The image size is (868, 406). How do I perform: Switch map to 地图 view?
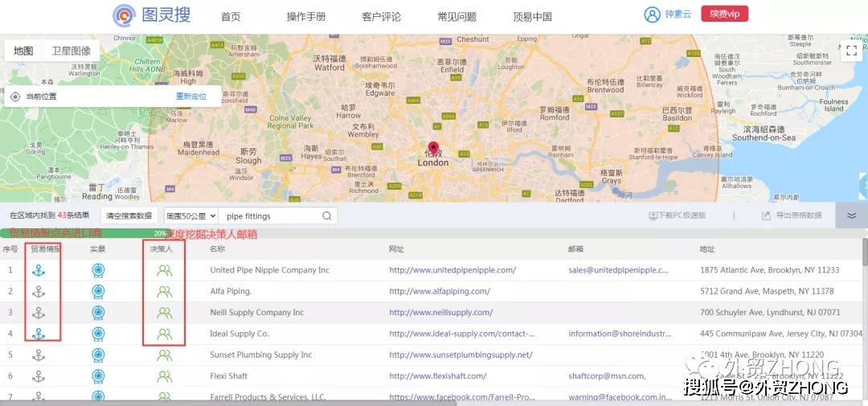[x=23, y=51]
